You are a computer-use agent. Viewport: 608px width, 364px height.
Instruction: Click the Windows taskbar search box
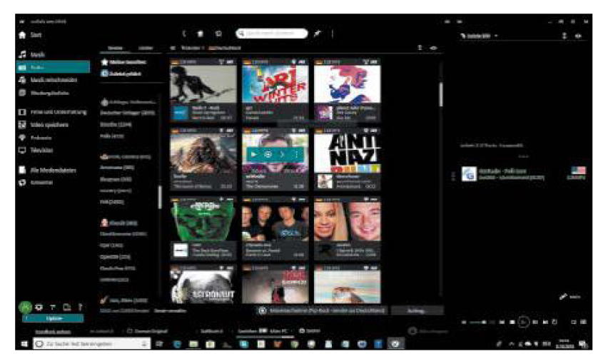pyautogui.click(x=92, y=344)
